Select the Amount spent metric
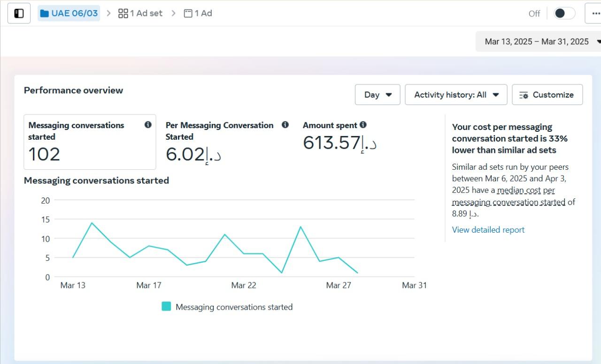The image size is (601, 364). click(x=339, y=136)
